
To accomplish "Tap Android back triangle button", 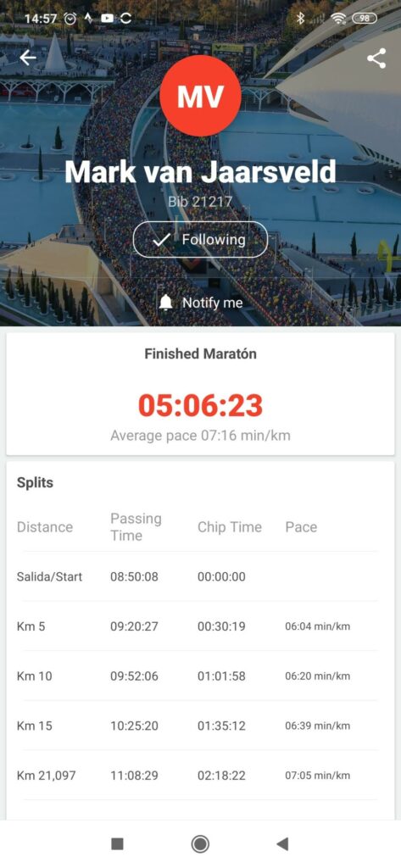I will point(282,843).
